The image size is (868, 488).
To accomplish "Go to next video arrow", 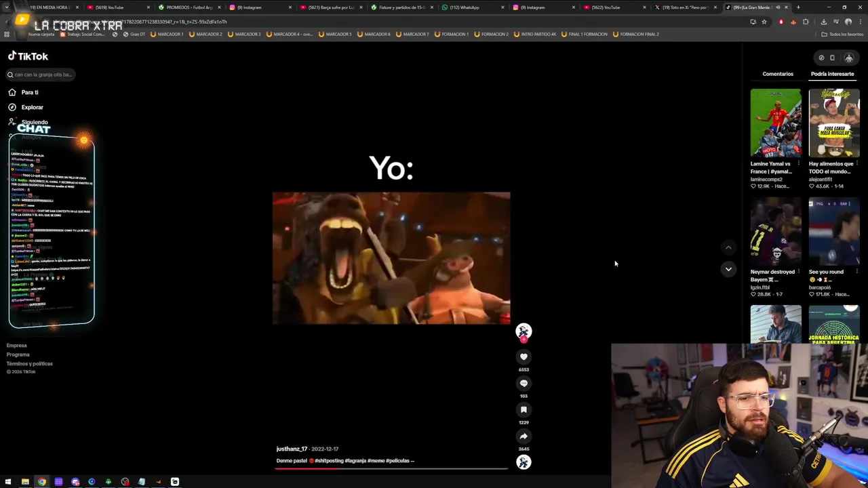I will coord(728,269).
